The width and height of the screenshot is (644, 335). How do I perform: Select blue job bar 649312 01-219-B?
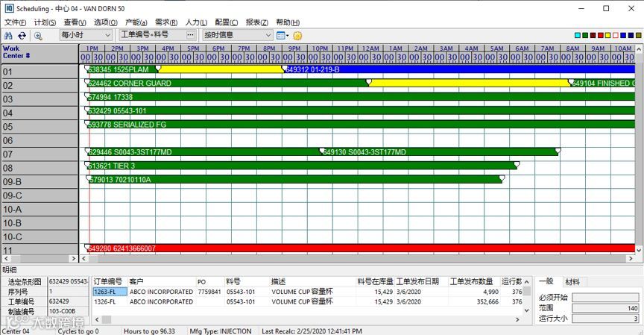pyautogui.click(x=459, y=69)
